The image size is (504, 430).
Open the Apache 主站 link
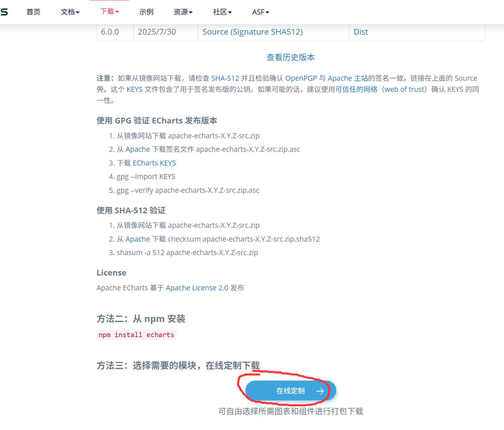(x=348, y=78)
